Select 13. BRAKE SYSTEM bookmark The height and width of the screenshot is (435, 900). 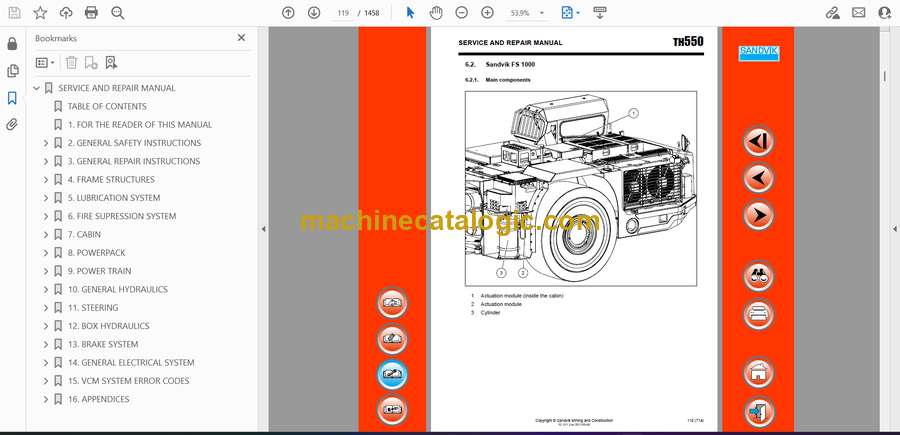(x=103, y=344)
